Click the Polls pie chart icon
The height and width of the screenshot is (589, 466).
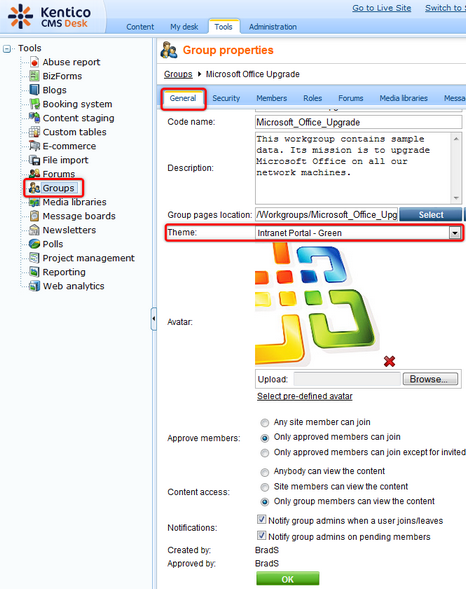(34, 244)
